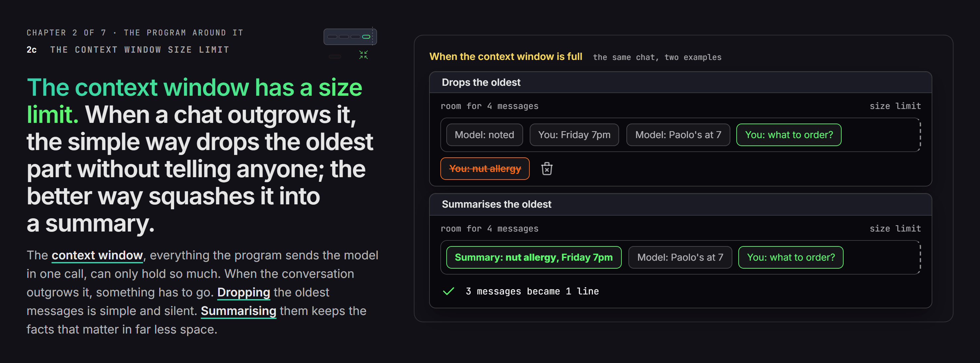Click 'CHAPTER 2 OF 7 · THE PROGRAM AROUND IT'
Viewport: 980px width, 363px height.
tap(135, 33)
